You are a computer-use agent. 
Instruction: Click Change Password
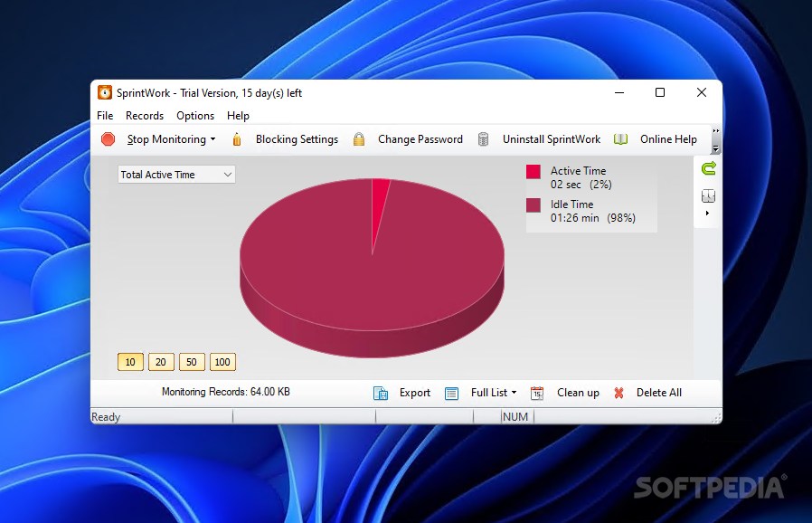coord(420,139)
